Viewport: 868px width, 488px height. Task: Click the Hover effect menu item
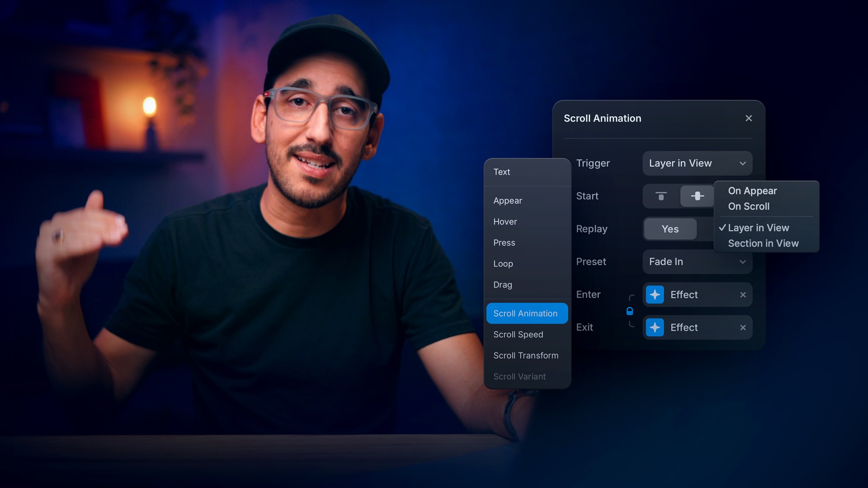(505, 222)
